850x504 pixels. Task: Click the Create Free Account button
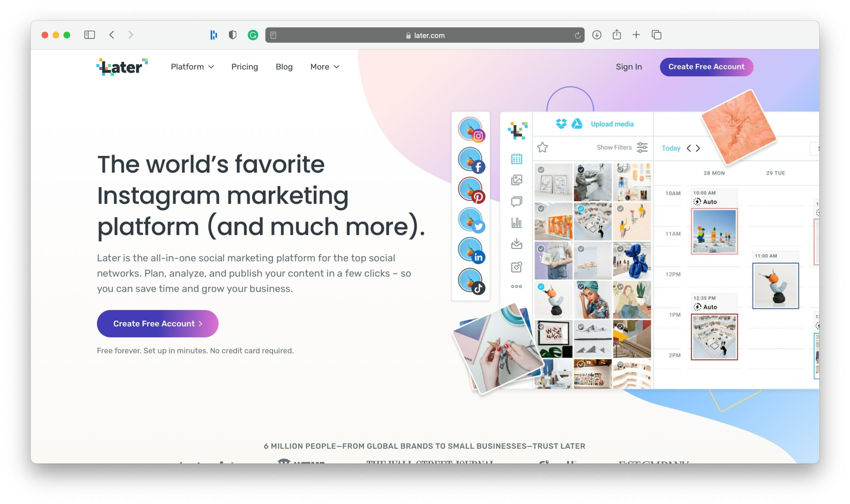coord(706,67)
